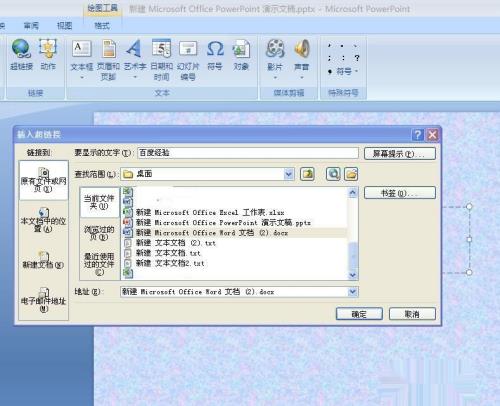
Task: Switch to the 格式 ribbon tab
Action: 102,25
